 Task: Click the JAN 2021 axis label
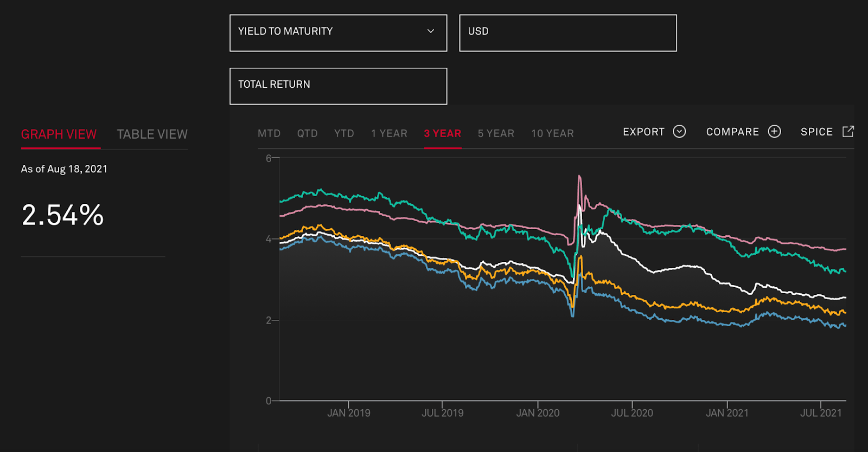coord(727,413)
